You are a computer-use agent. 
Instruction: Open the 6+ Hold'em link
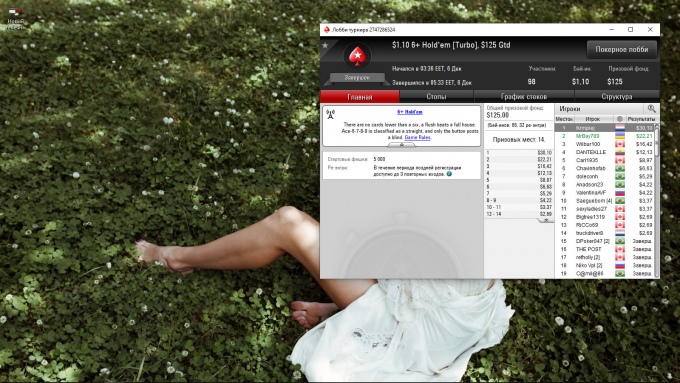(x=410, y=112)
